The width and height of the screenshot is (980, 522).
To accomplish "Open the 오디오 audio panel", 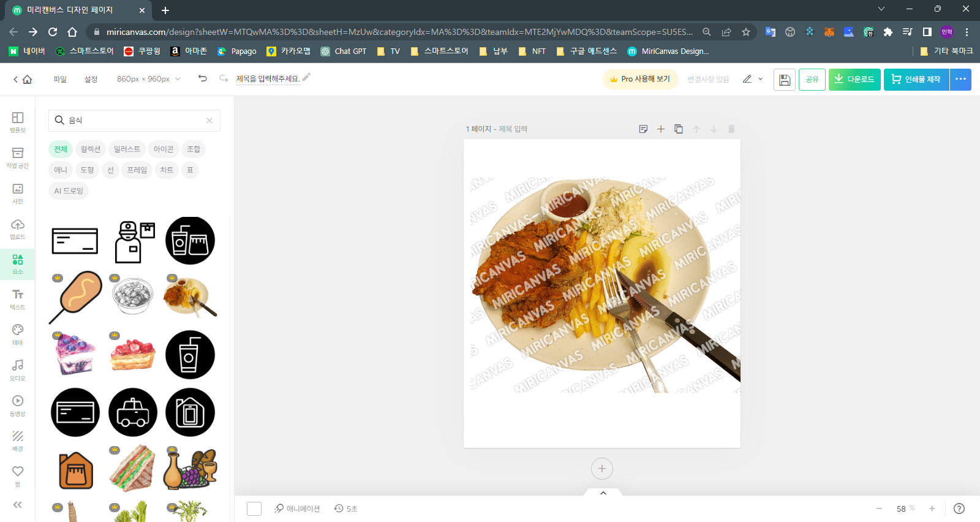I will coord(18,370).
